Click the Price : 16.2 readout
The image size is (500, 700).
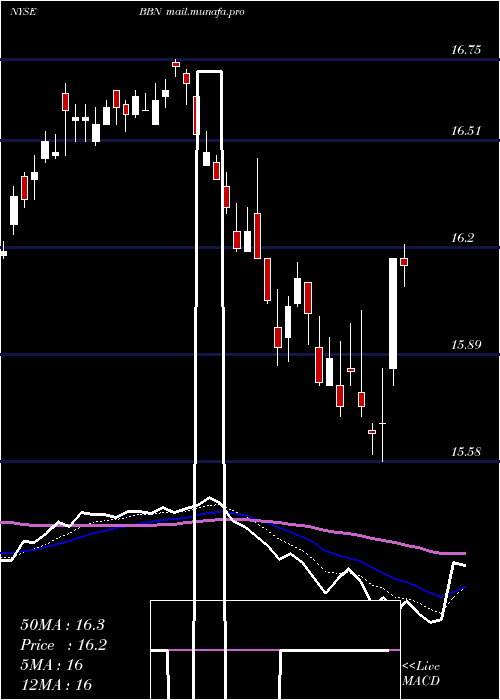pos(63,645)
